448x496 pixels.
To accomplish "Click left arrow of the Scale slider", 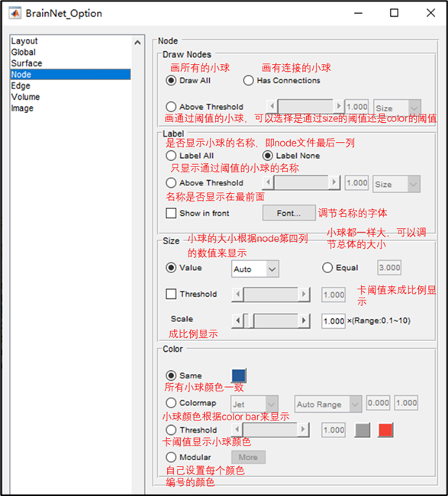I will [x=237, y=320].
